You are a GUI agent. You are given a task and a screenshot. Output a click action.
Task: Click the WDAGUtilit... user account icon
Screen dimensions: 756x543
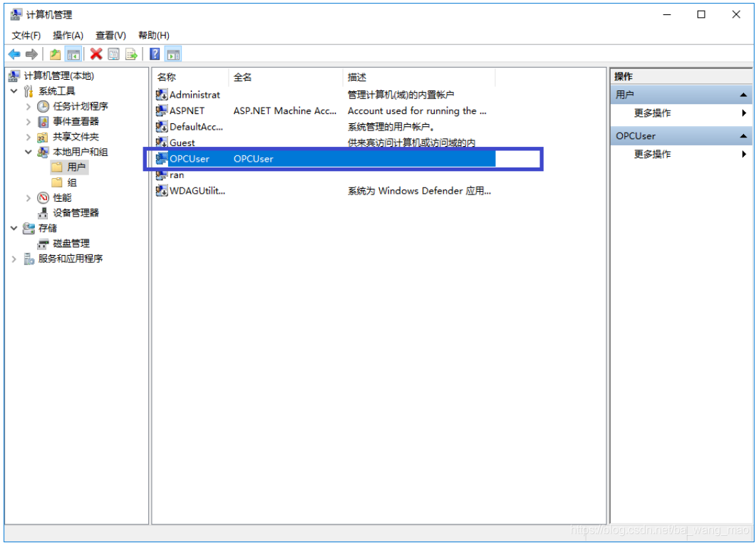point(162,191)
